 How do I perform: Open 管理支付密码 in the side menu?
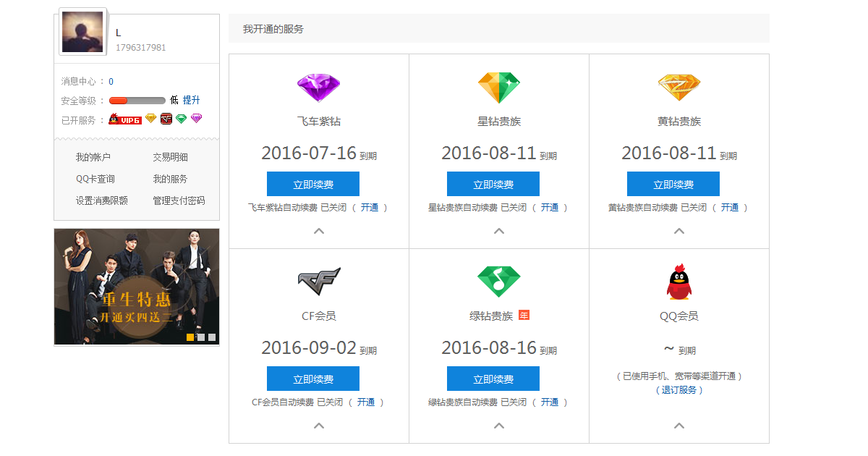179,201
